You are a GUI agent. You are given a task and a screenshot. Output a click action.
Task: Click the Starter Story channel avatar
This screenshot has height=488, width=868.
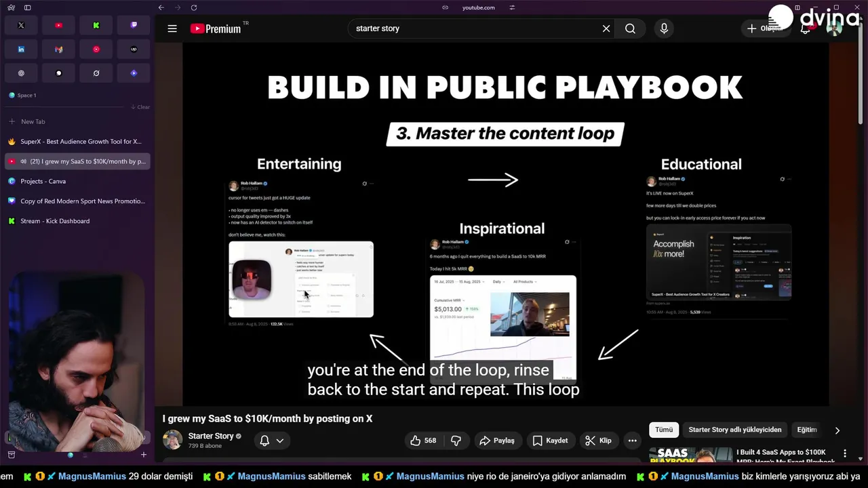click(172, 440)
